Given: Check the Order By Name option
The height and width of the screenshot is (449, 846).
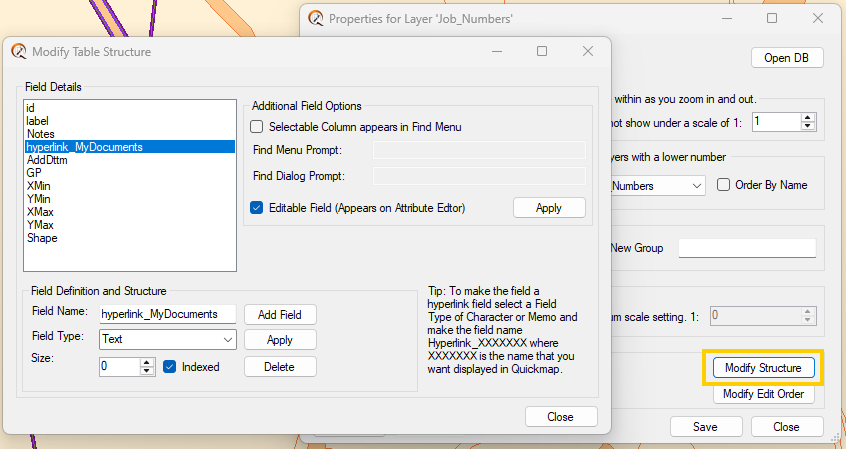Looking at the screenshot, I should (x=724, y=185).
